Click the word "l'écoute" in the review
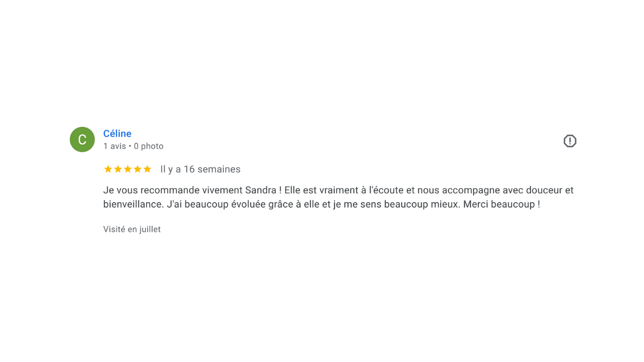This screenshot has height=362, width=644. pyautogui.click(x=386, y=190)
